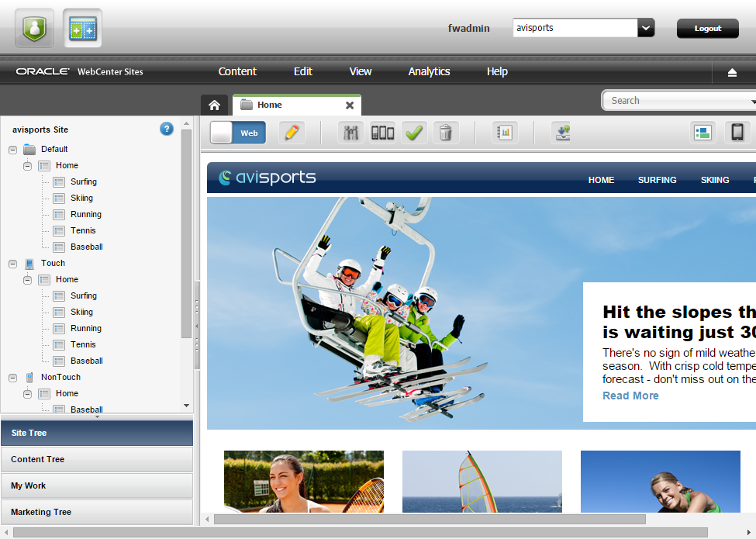Click the Logout button
This screenshot has height=539, width=756.
[708, 29]
